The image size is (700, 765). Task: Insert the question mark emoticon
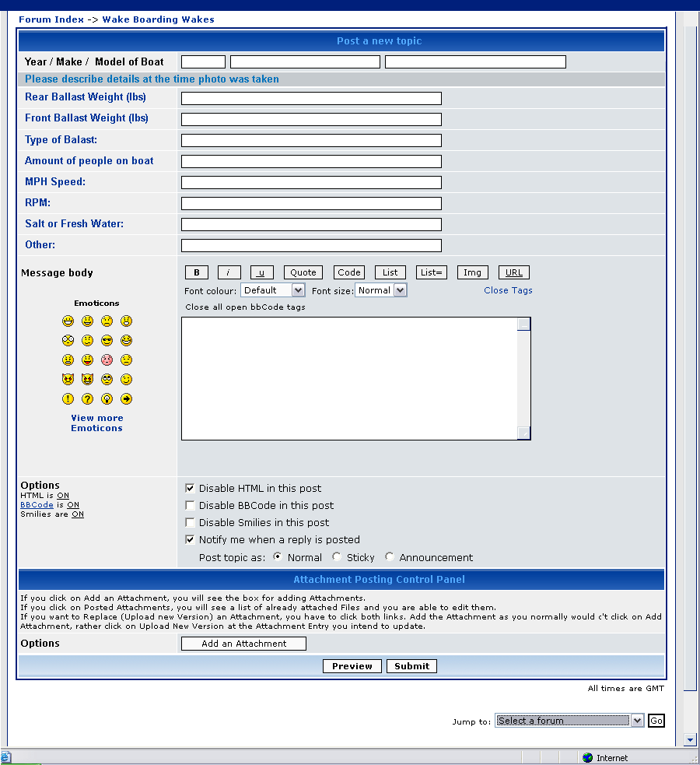87,399
